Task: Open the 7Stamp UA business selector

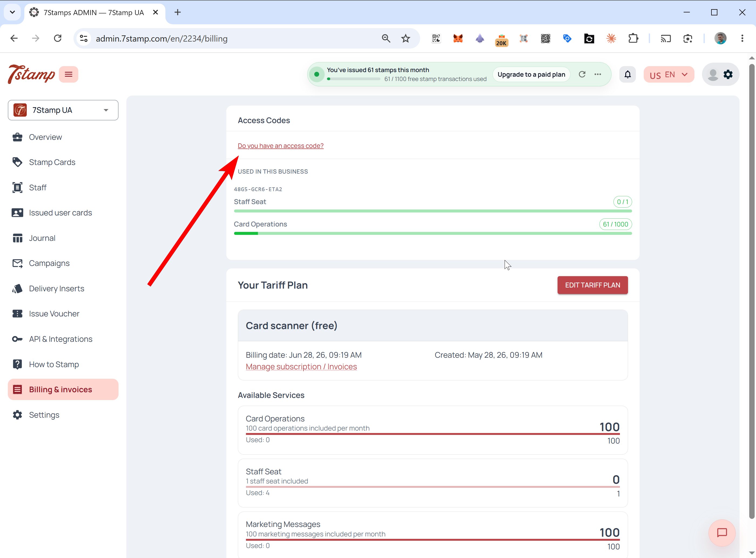Action: 63,110
